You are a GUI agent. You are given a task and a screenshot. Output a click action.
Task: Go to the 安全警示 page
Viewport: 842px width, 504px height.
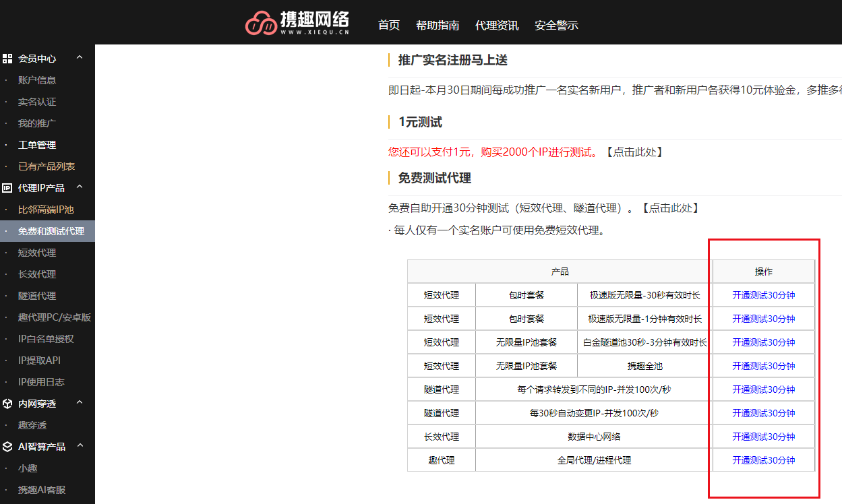click(556, 25)
